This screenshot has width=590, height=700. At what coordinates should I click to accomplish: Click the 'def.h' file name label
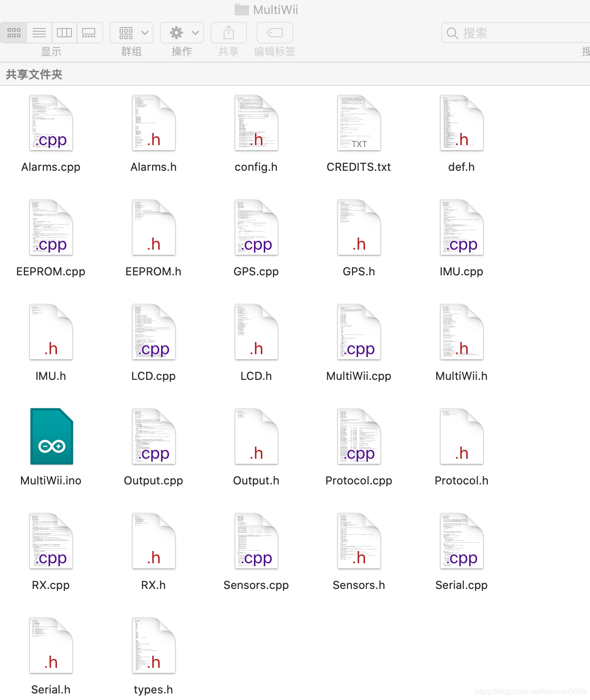[x=462, y=167]
